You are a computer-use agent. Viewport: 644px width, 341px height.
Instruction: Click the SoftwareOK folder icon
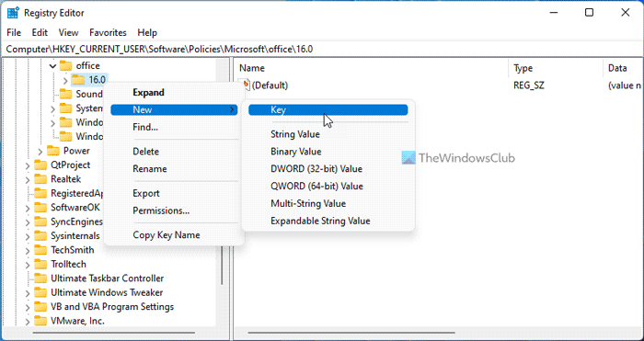pos(40,208)
